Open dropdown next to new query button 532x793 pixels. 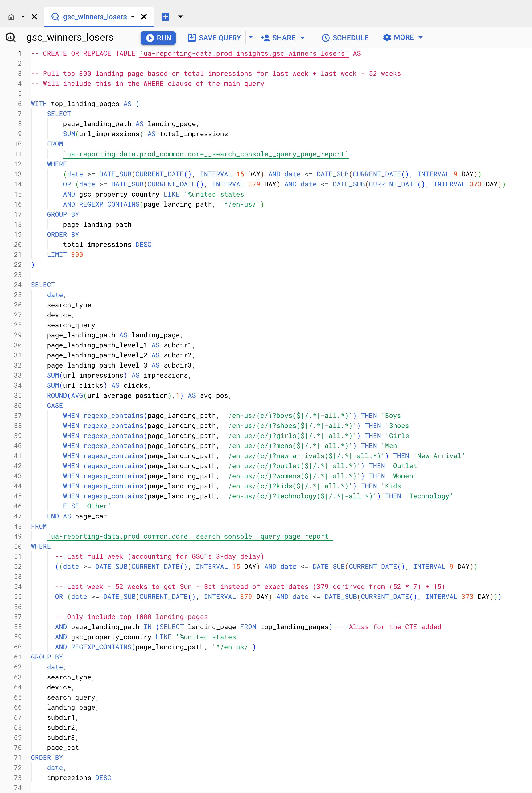point(181,17)
